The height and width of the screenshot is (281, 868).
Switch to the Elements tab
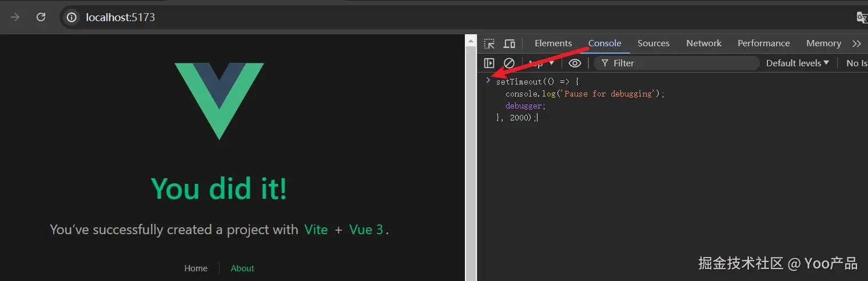553,43
